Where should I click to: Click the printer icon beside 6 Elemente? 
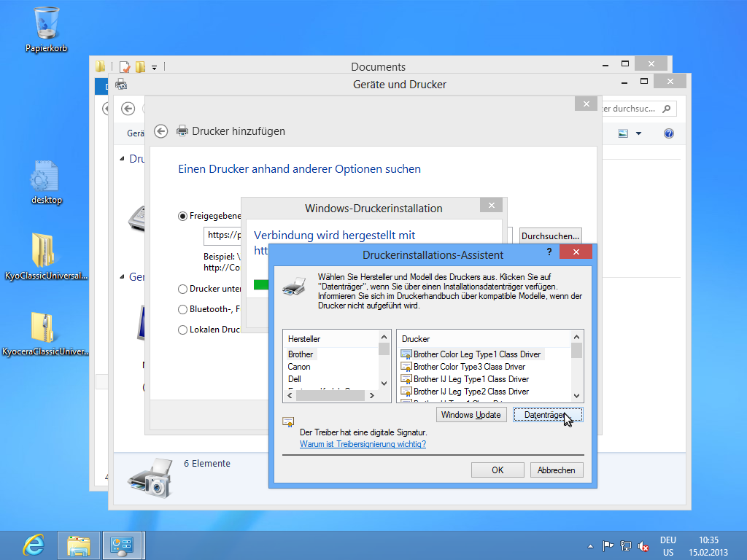click(150, 478)
